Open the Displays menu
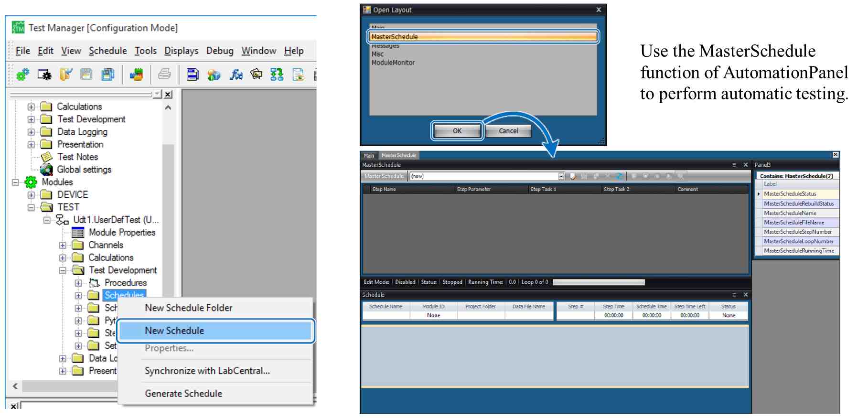Image resolution: width=868 pixels, height=418 pixels. pos(182,51)
